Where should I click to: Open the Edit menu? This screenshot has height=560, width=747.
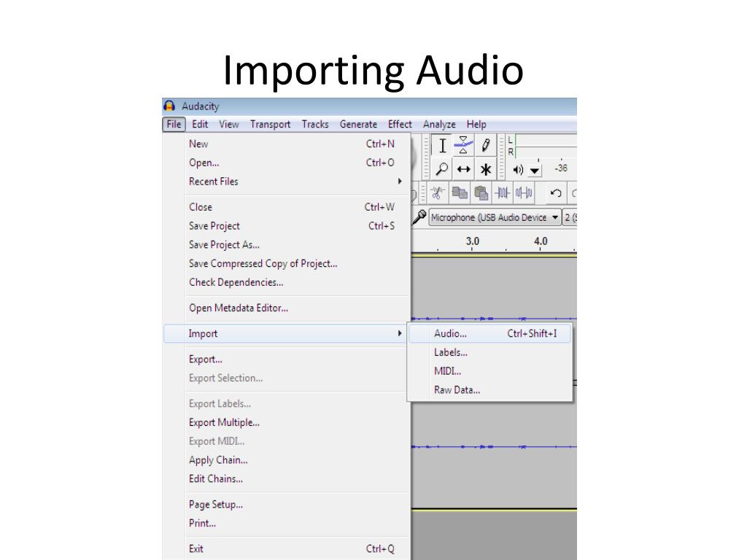click(200, 124)
